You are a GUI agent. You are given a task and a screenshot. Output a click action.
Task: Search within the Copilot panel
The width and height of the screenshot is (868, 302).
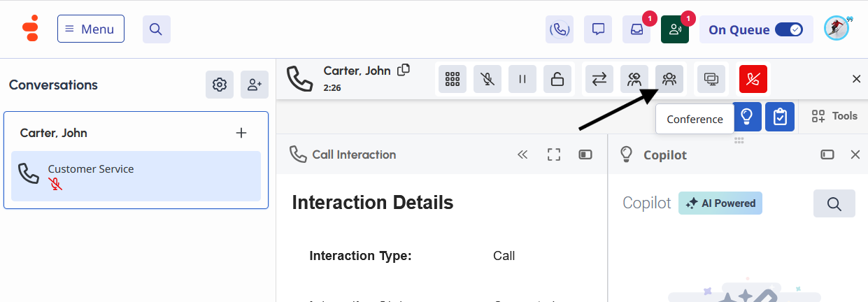[834, 203]
